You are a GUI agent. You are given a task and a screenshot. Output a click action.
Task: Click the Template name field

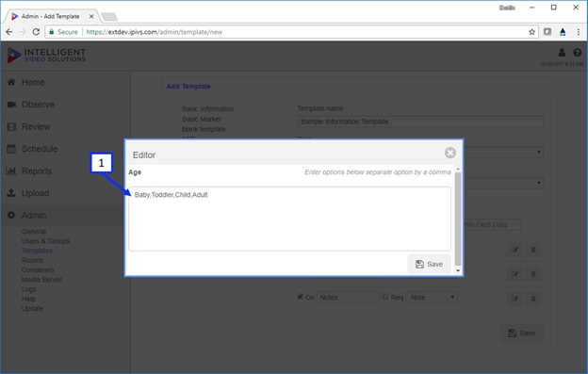point(420,122)
